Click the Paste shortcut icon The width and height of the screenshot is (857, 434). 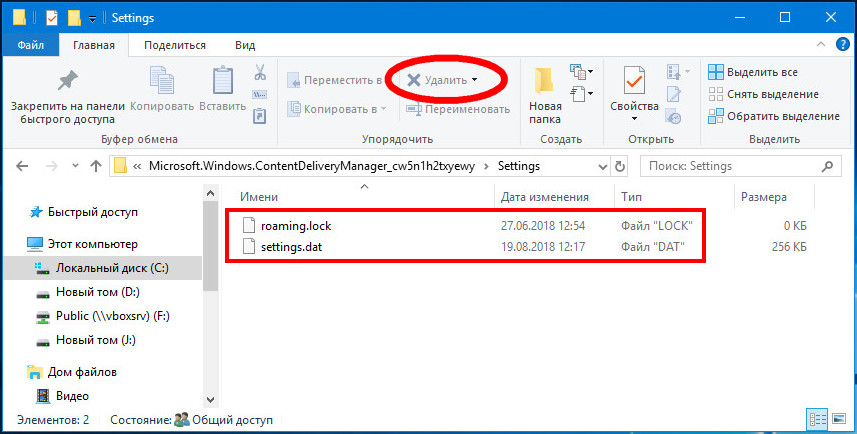[x=260, y=116]
